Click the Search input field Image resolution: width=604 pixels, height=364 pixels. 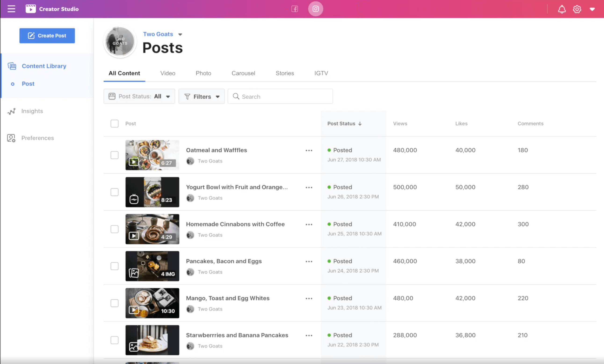280,96
